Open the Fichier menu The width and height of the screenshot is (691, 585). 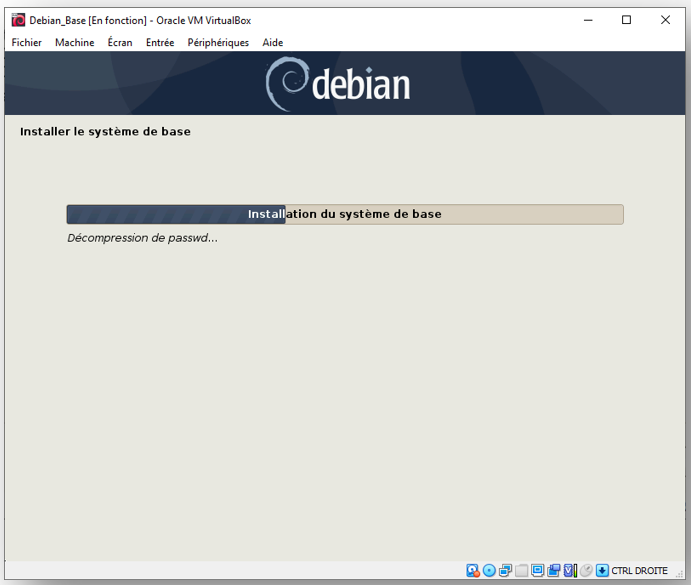(x=26, y=43)
